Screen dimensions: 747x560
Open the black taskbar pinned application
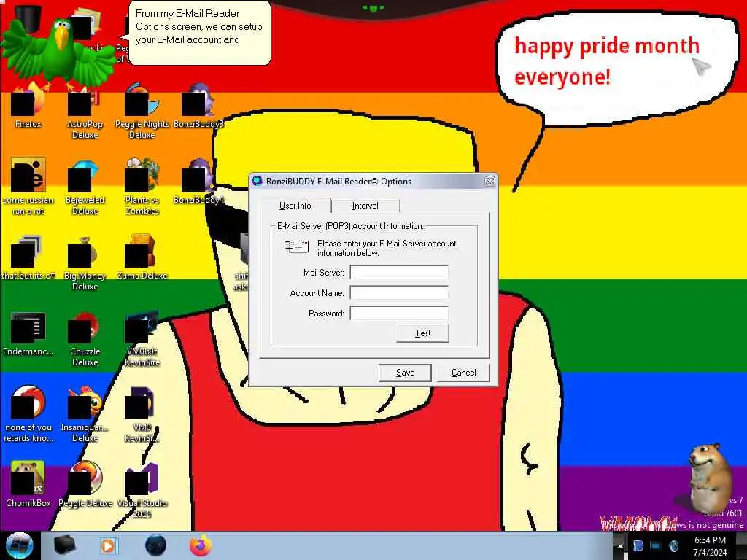pos(65,545)
